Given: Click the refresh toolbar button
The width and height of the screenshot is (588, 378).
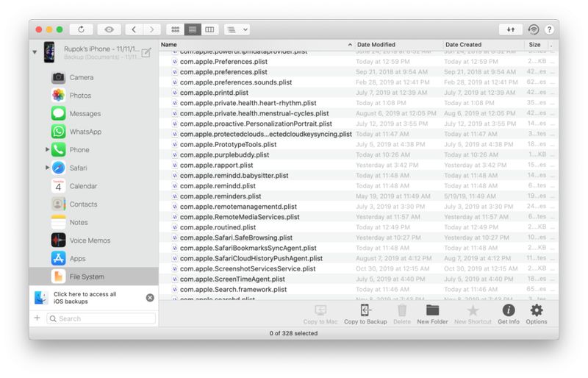Looking at the screenshot, I should click(81, 29).
